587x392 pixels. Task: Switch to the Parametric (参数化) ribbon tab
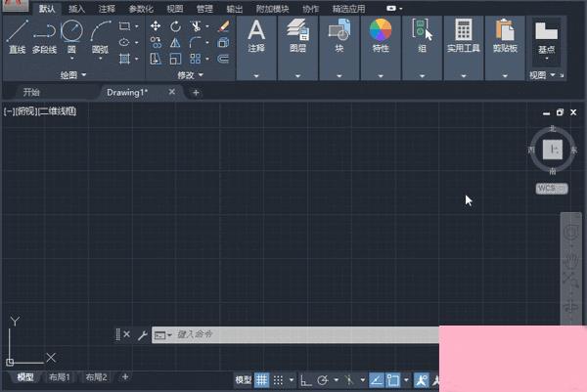click(x=141, y=9)
